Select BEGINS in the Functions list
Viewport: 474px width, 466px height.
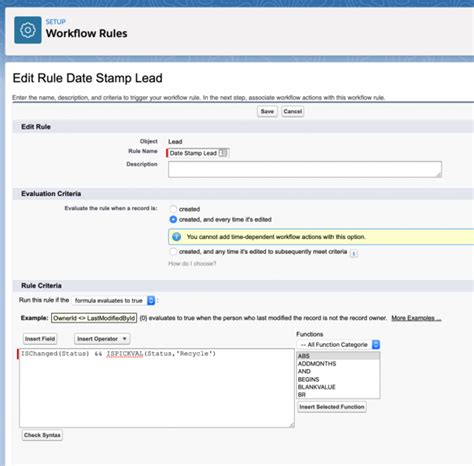point(338,379)
